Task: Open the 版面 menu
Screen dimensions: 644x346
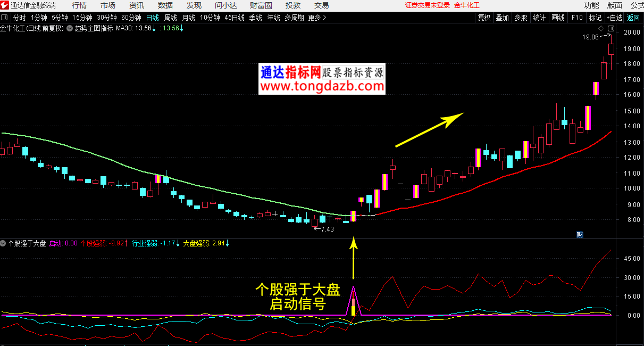Action: 615,5
